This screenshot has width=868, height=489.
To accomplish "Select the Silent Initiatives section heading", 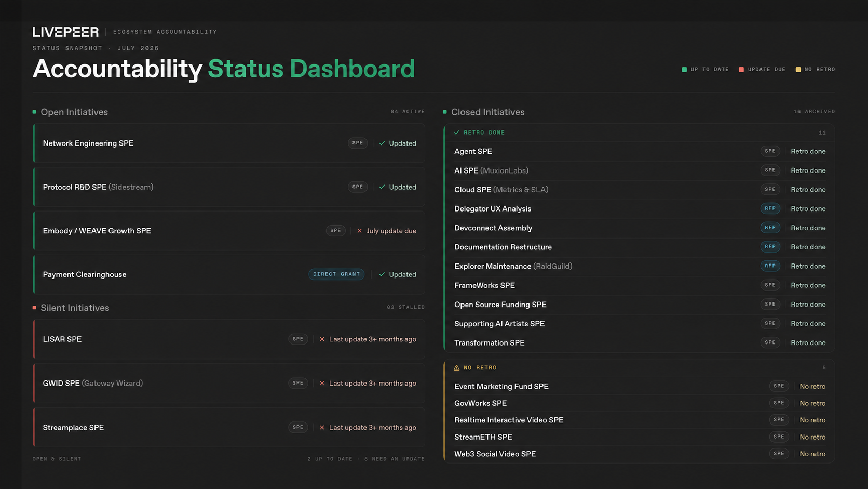I will point(75,308).
